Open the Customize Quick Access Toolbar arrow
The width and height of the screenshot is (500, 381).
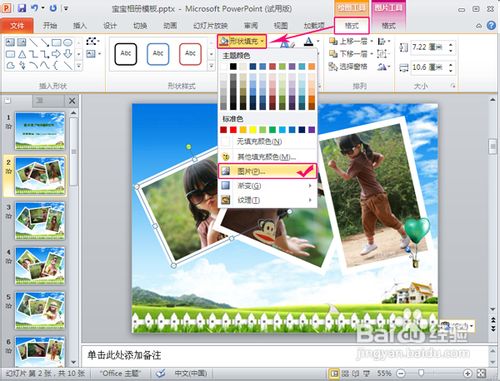coord(66,8)
